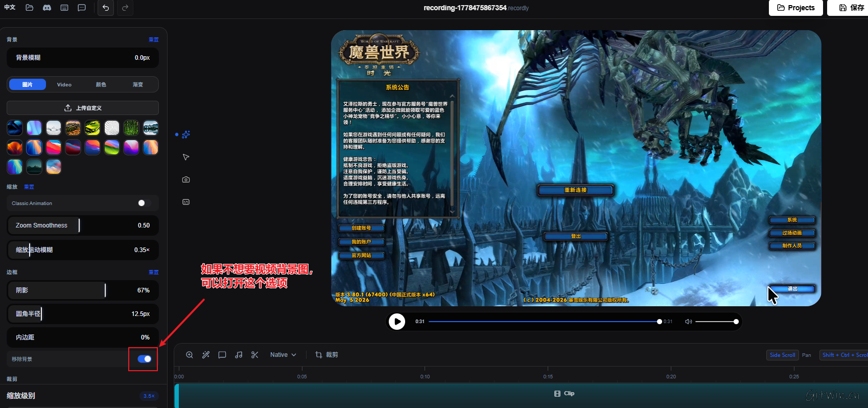
Task: Adjust the 阴影 shadow slider
Action: click(83, 290)
